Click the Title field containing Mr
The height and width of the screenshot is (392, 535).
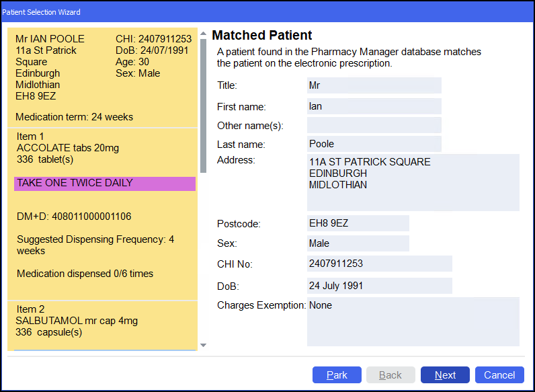[374, 85]
